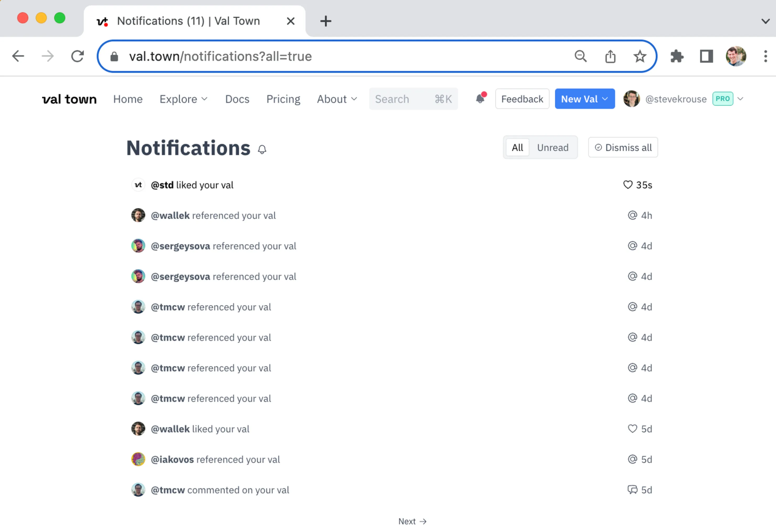Go back with the browser back arrow

[18, 56]
